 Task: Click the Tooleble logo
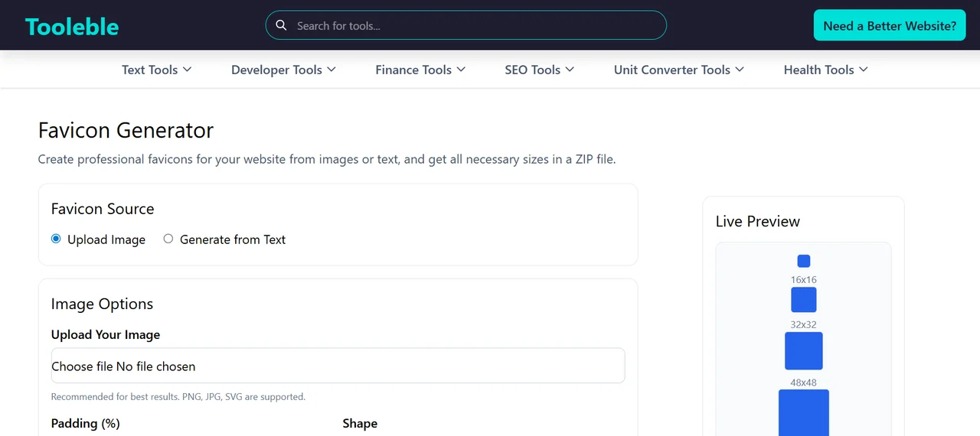coord(72,27)
